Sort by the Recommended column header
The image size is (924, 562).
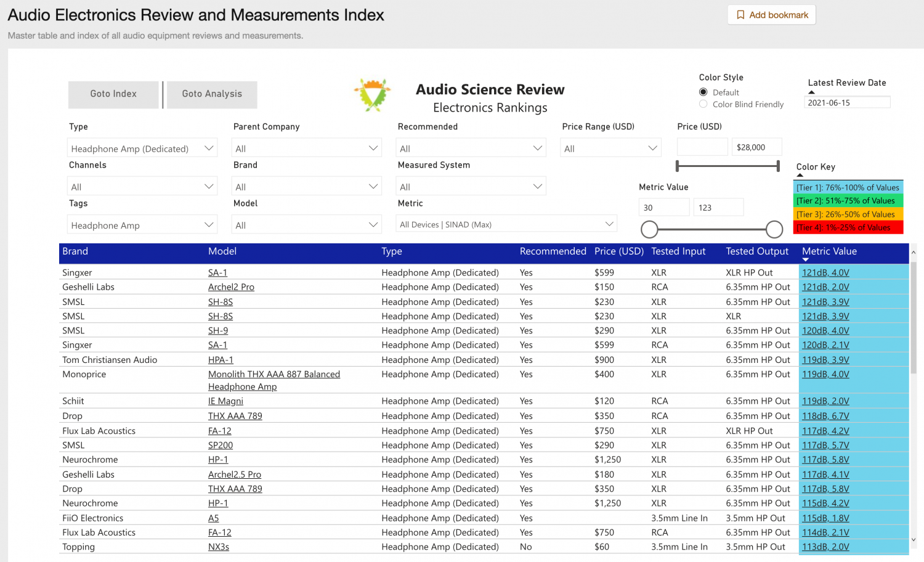(553, 251)
